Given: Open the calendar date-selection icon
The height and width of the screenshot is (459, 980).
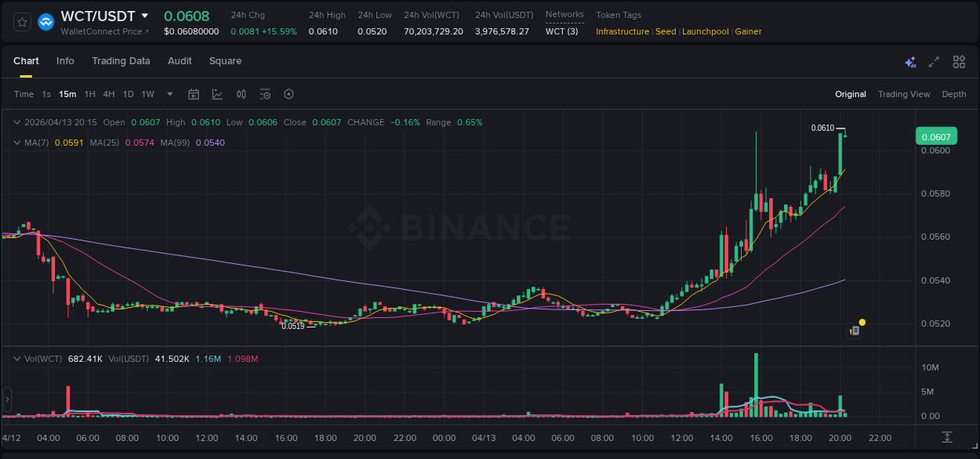Looking at the screenshot, I should [x=194, y=94].
